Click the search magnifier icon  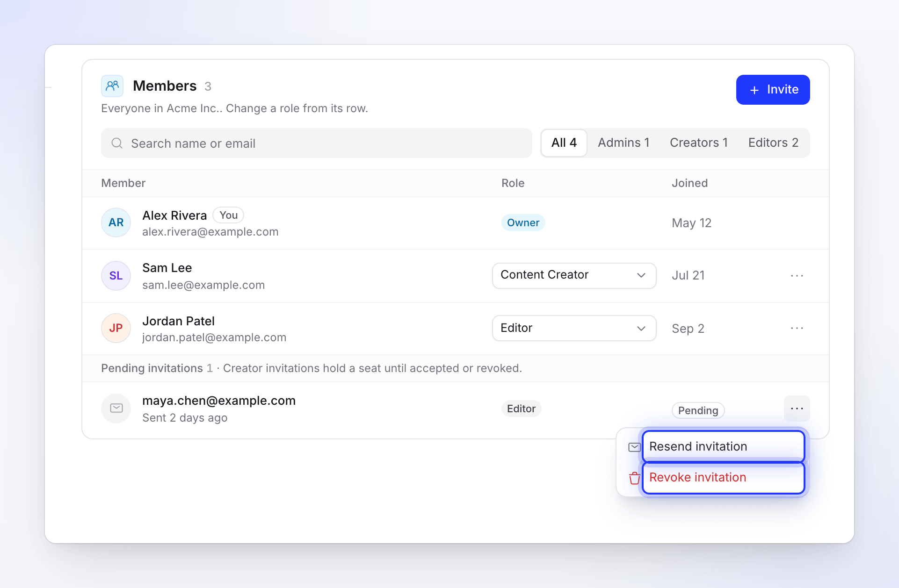(117, 143)
